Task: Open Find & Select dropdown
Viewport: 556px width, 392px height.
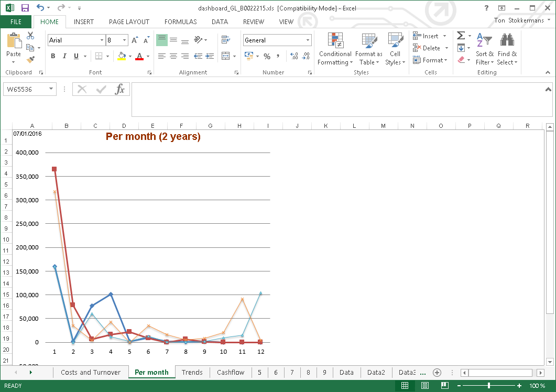Action: point(507,50)
